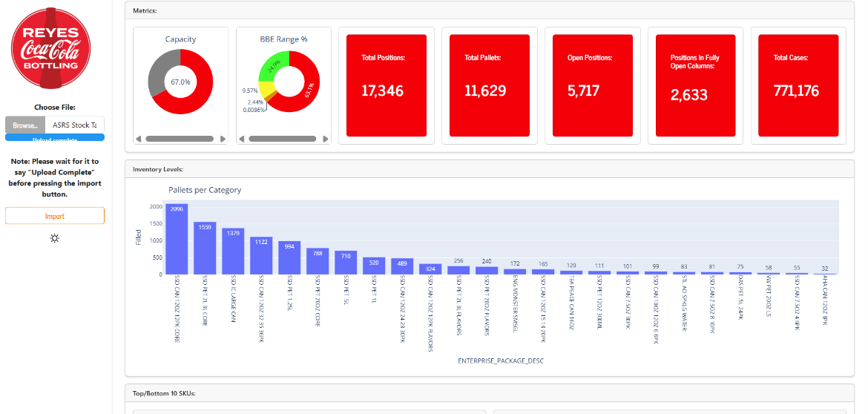The image size is (868, 414).
Task: Open the Open Positions metric card
Action: pos(588,85)
